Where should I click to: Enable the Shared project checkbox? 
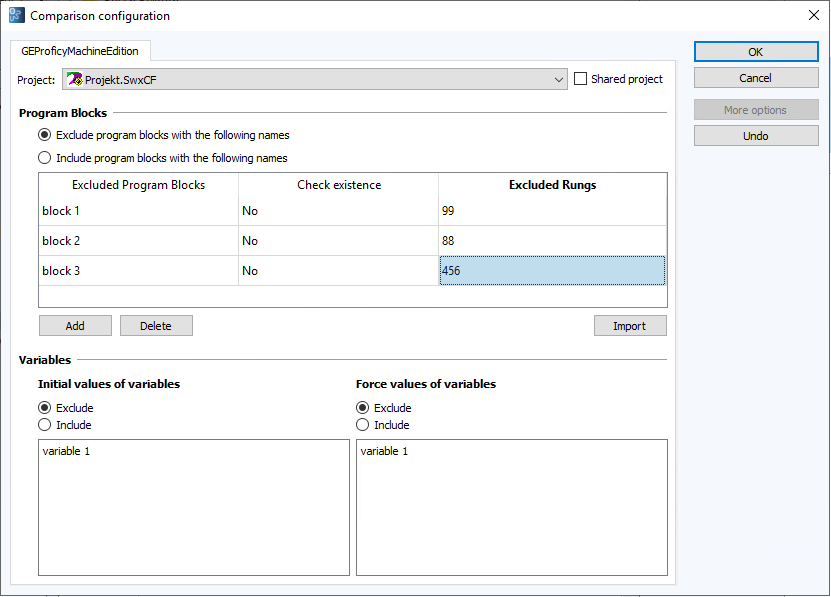click(581, 78)
